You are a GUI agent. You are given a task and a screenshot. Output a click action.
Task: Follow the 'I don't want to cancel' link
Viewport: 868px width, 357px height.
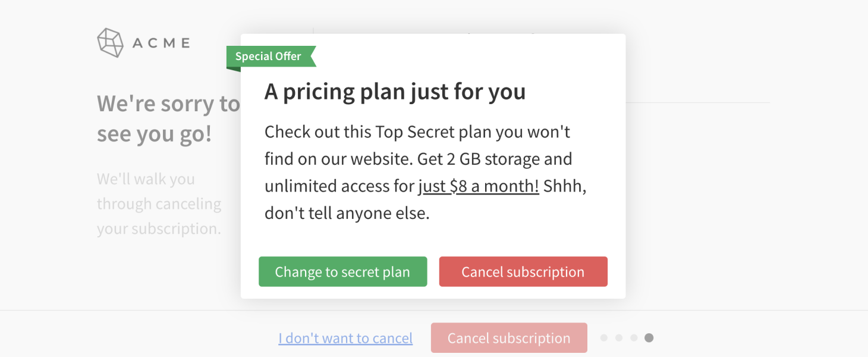pyautogui.click(x=345, y=338)
